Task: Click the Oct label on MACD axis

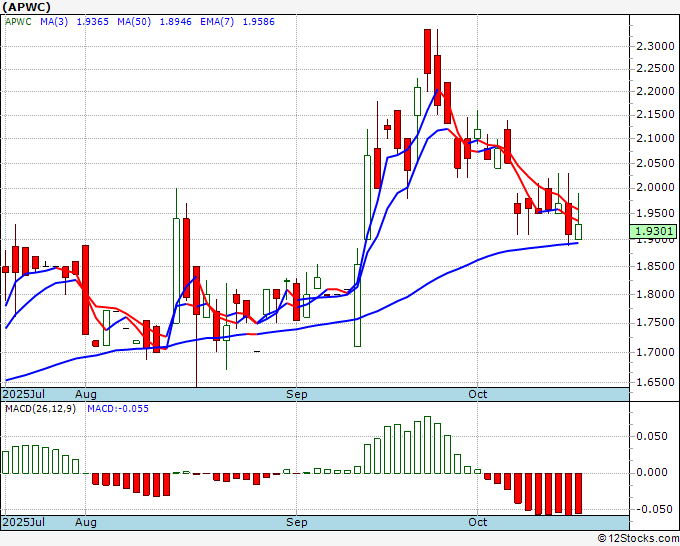Action: (477, 522)
